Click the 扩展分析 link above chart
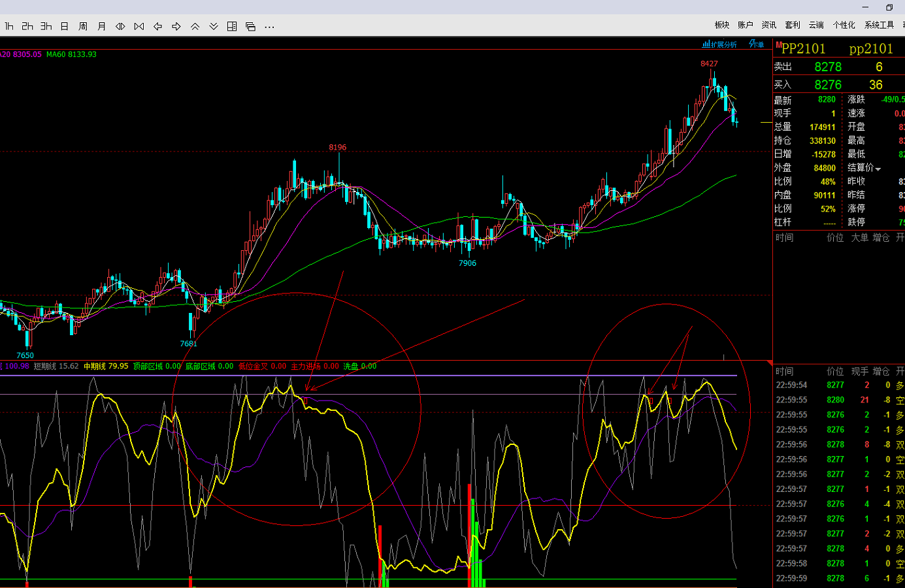The image size is (905, 588). (x=719, y=44)
